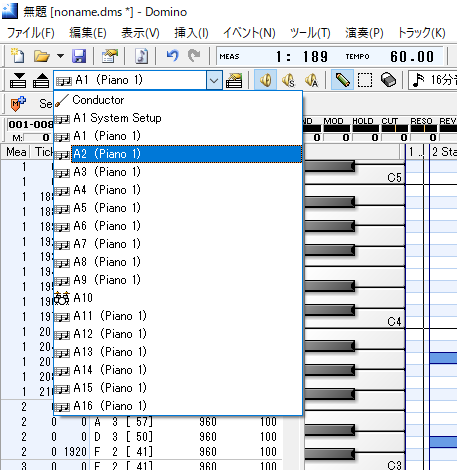Select the dashed rectangle selection tool
Image resolution: width=457 pixels, height=470 pixels.
coord(365,80)
